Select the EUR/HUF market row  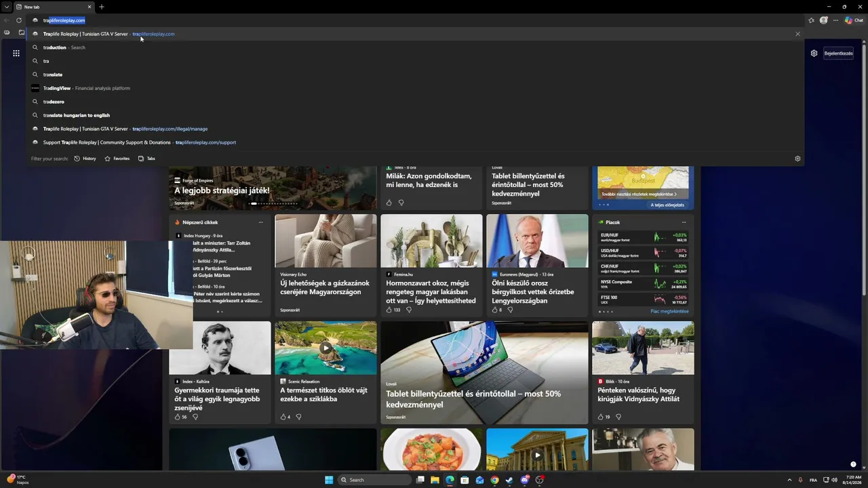pos(643,237)
